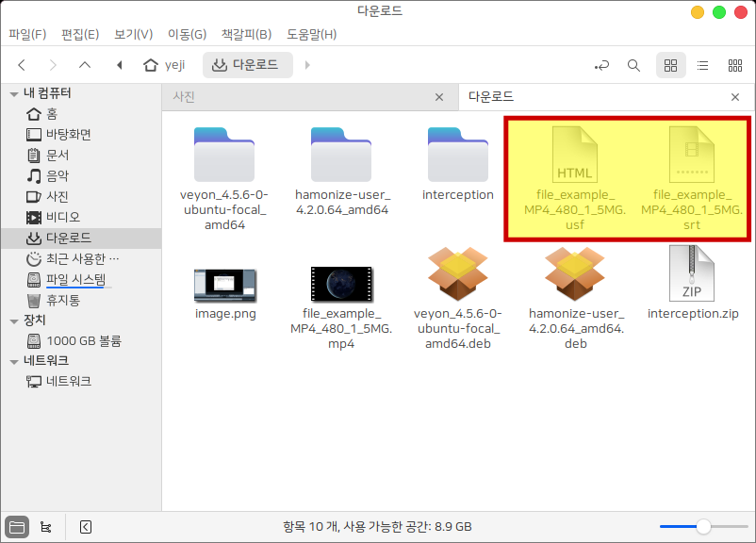Open the search magnifier icon
756x543 pixels.
click(x=633, y=65)
